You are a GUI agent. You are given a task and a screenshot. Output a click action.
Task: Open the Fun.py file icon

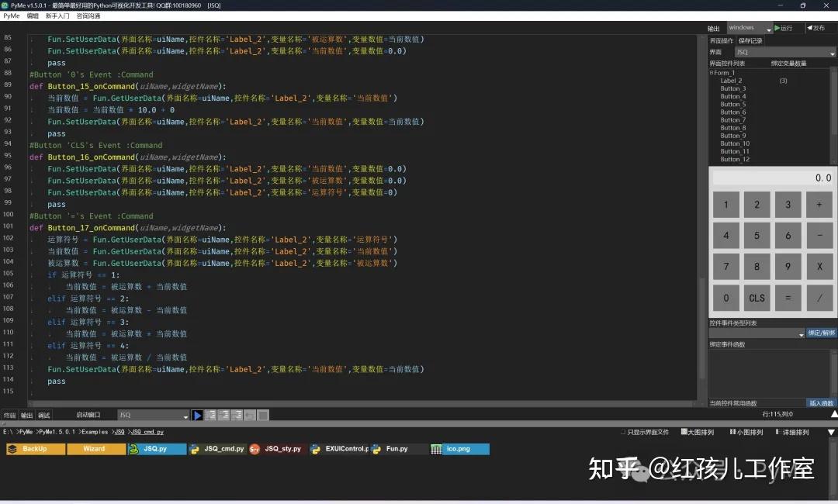[x=396, y=449]
